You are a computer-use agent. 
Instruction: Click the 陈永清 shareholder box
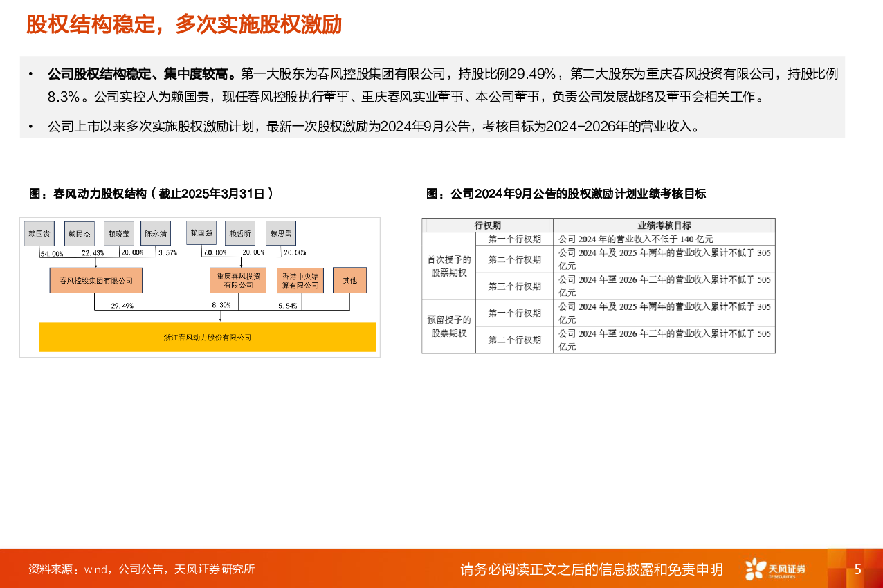(155, 234)
